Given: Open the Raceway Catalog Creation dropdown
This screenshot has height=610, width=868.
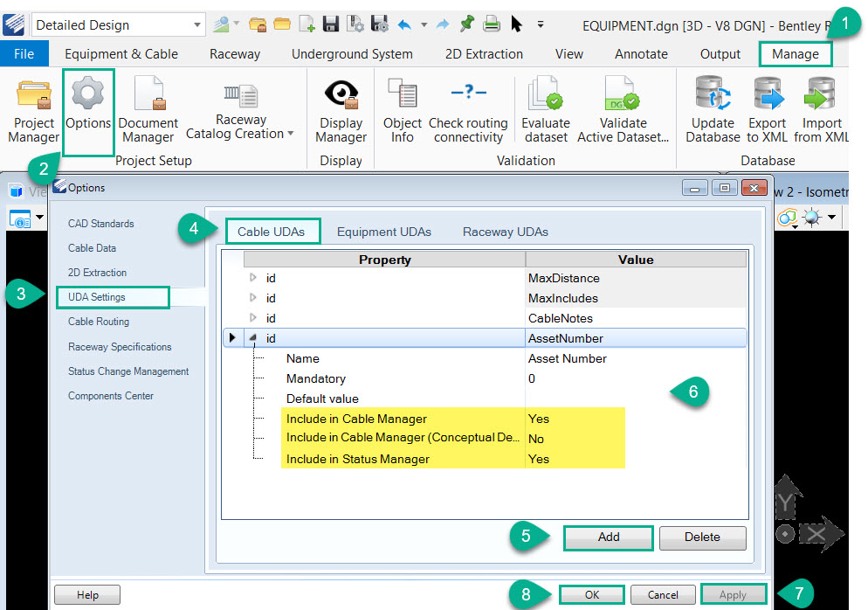Looking at the screenshot, I should click(x=291, y=134).
